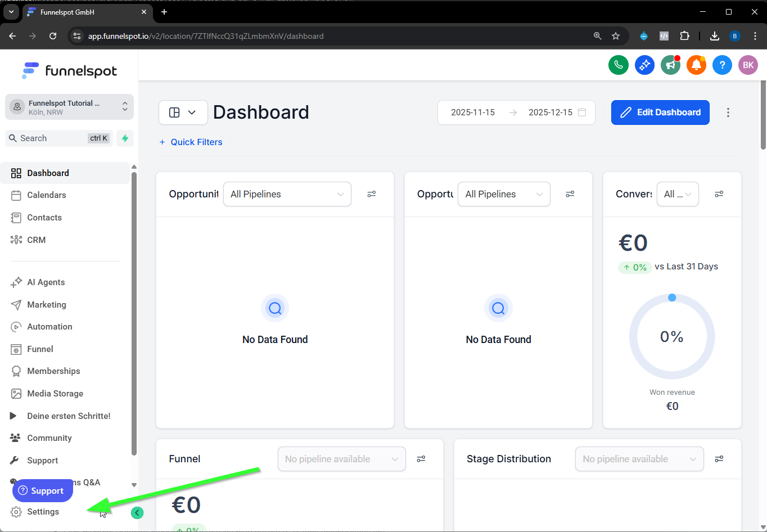
Task: Click the blue Support chat button
Action: (x=43, y=491)
